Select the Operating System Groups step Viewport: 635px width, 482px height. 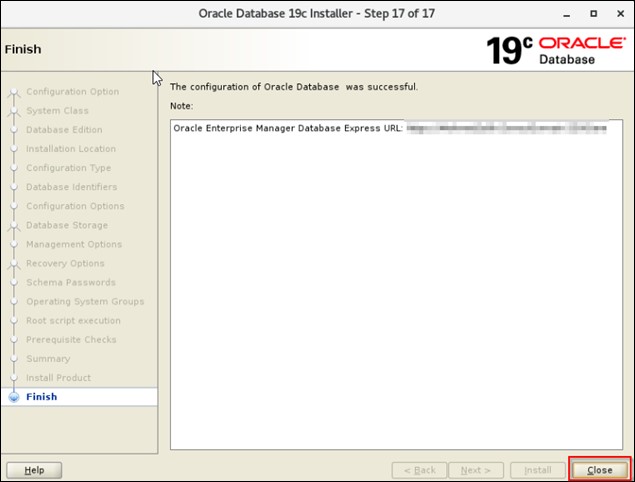[x=85, y=301]
